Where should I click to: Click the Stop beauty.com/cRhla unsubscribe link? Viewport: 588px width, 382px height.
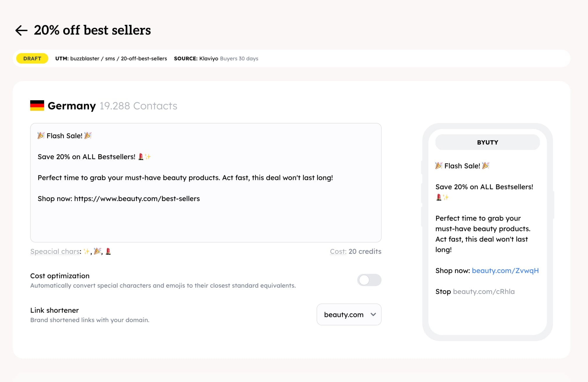(x=475, y=292)
